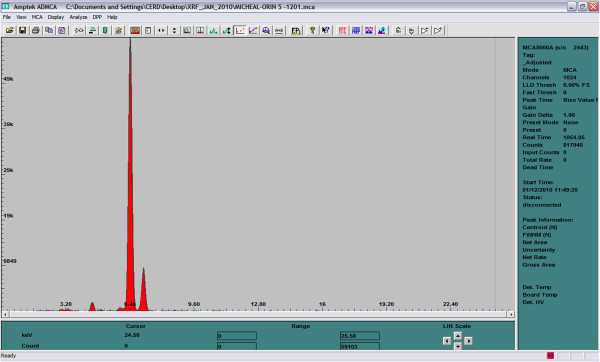
Task: Click the scale down arrow button
Action: point(458,346)
